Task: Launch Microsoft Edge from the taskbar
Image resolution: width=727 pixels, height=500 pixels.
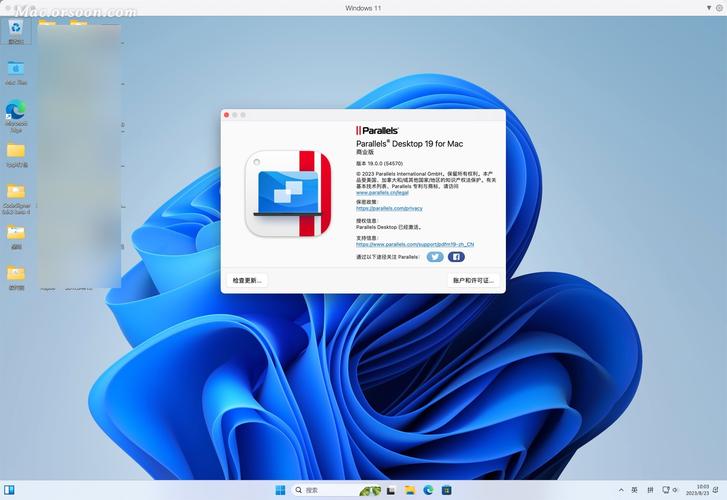Action: [x=428, y=490]
